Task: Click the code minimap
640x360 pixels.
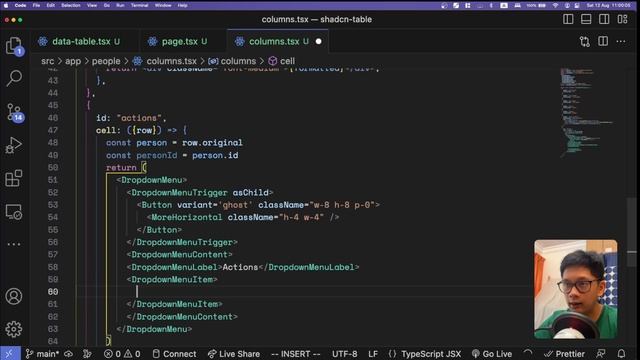Action: click(588, 112)
